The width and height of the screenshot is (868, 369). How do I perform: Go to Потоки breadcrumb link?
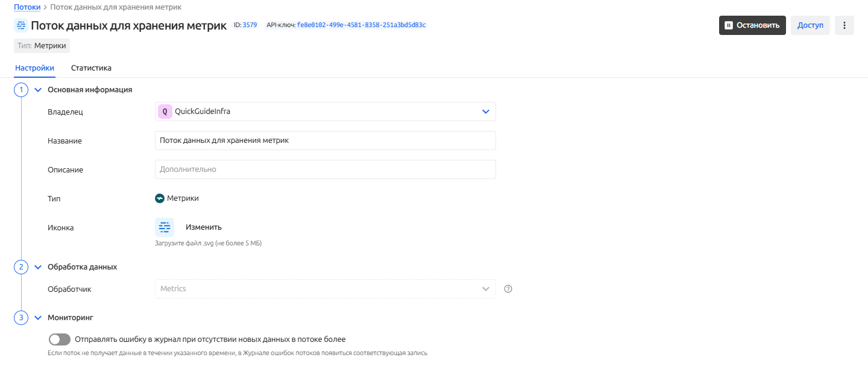27,7
